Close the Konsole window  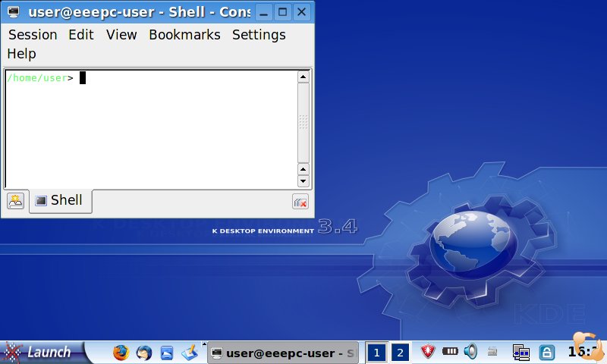301,12
